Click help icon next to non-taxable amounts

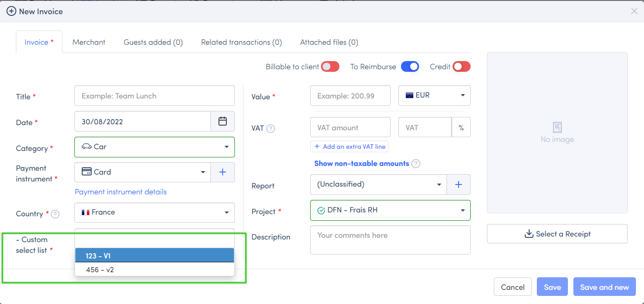tap(416, 164)
